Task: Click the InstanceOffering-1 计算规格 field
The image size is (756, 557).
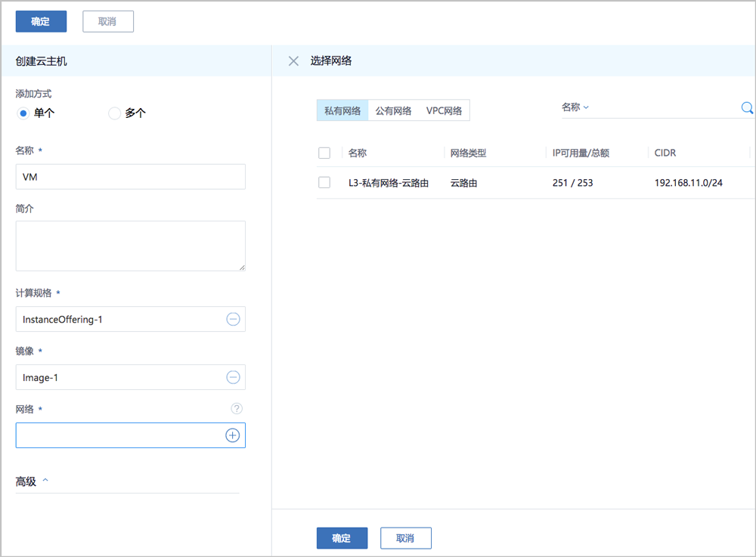Action: (131, 319)
